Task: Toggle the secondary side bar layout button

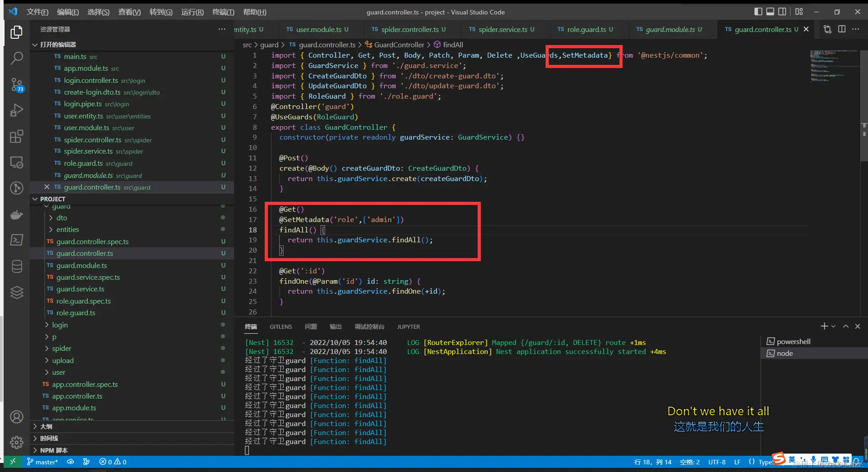Action: [x=782, y=12]
